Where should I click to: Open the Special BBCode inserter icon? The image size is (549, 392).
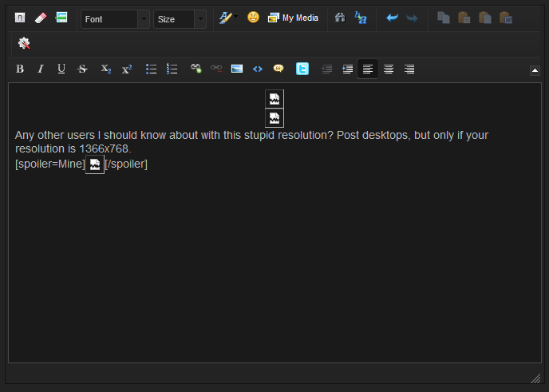61,18
